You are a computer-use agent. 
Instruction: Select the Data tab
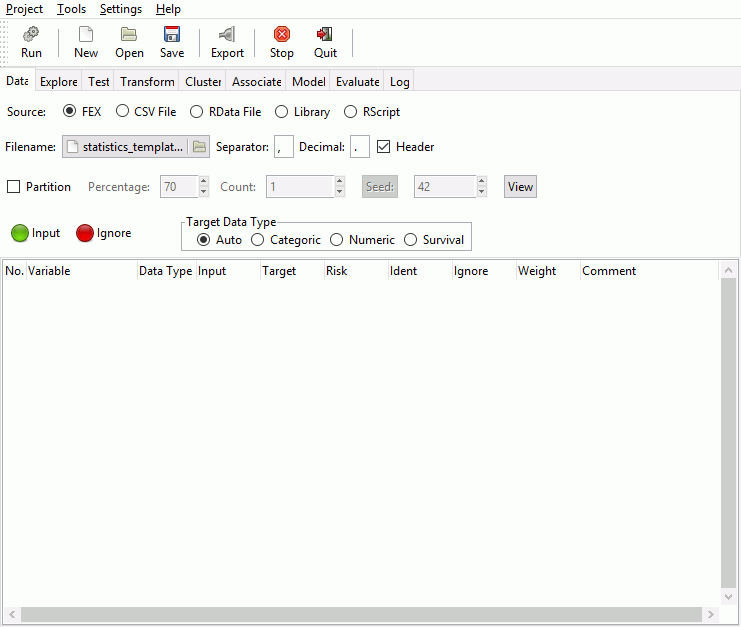coord(17,81)
